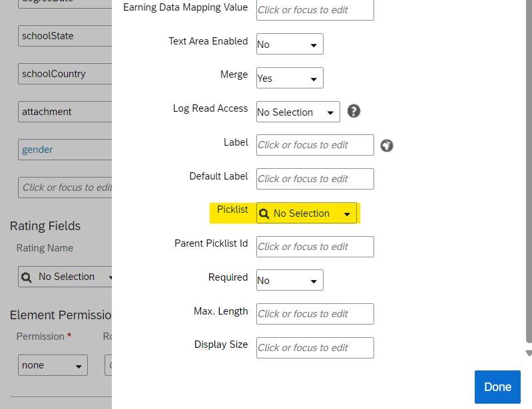This screenshot has width=532, height=409.
Task: Open the Log Read Access dropdown
Action: pos(298,112)
